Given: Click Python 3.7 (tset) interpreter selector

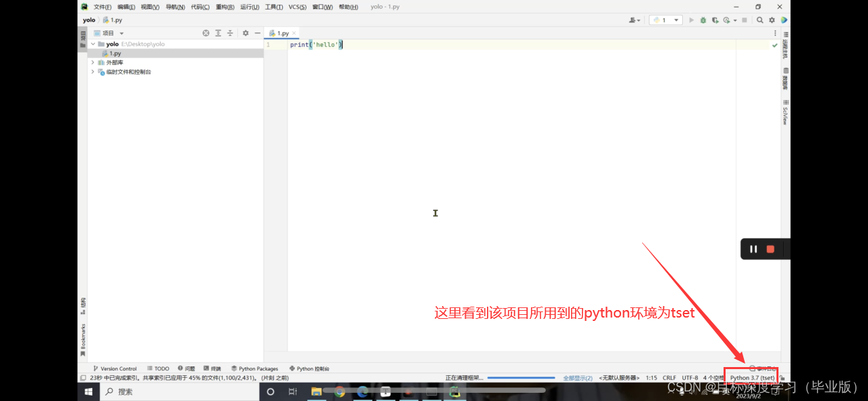Looking at the screenshot, I should tap(752, 377).
